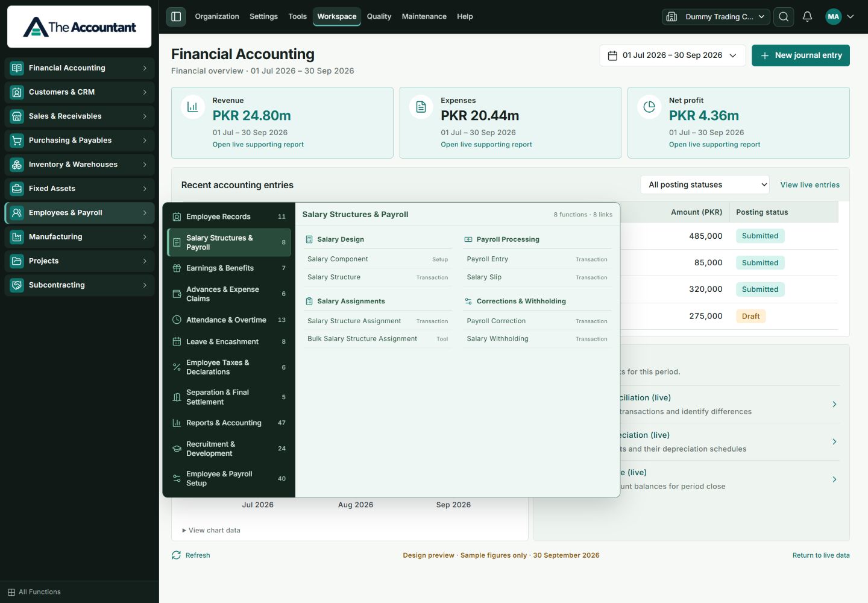Viewport: 868px width, 603px height.
Task: Open View live entries link
Action: coord(810,185)
